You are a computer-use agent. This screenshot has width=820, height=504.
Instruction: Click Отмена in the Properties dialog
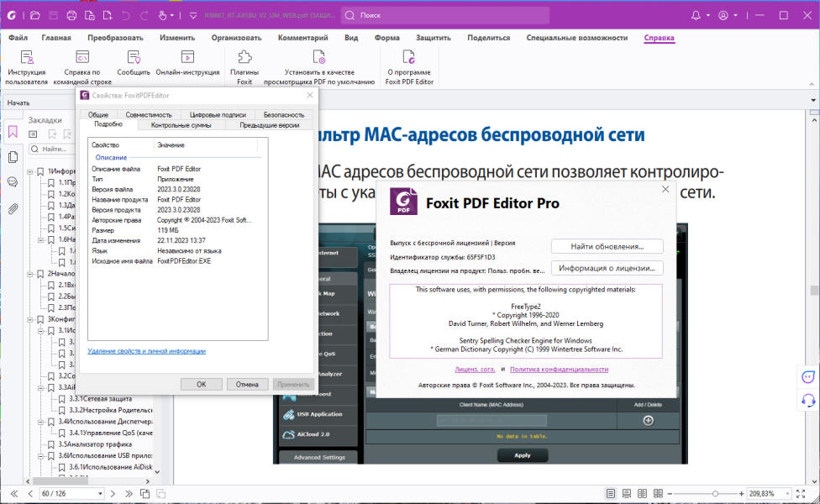tap(247, 384)
